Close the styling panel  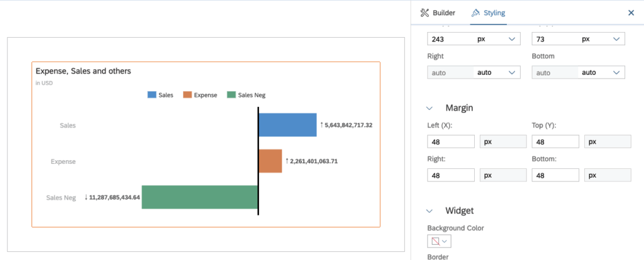pyautogui.click(x=631, y=13)
